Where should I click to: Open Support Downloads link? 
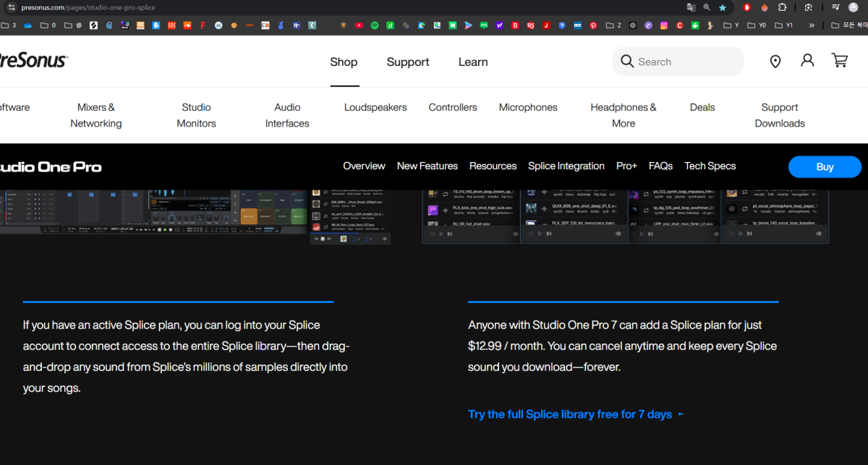coord(780,116)
